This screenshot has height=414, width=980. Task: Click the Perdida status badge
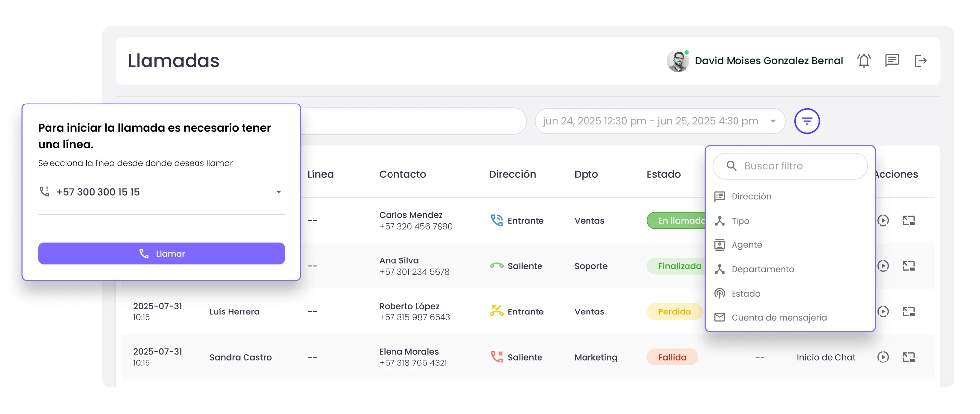click(674, 312)
